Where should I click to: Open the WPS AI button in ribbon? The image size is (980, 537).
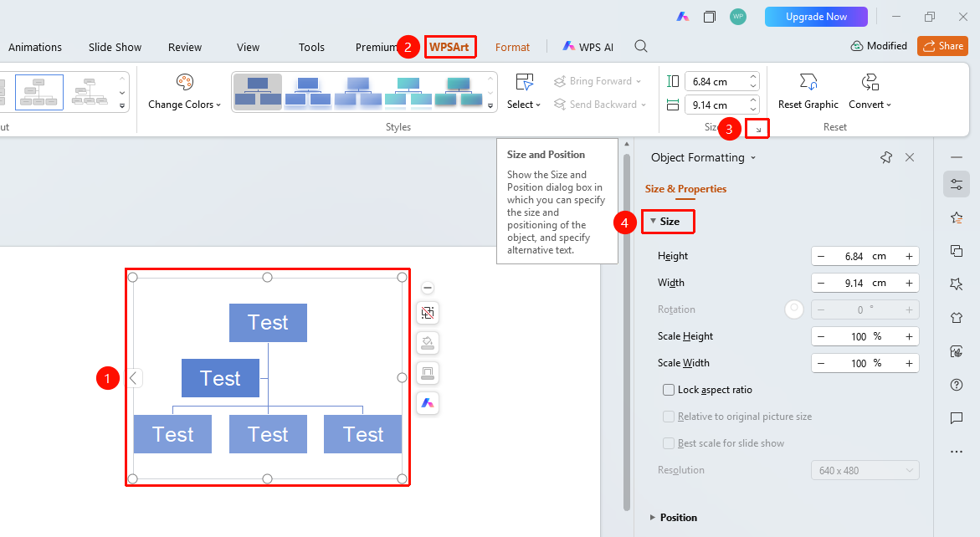[x=588, y=47]
